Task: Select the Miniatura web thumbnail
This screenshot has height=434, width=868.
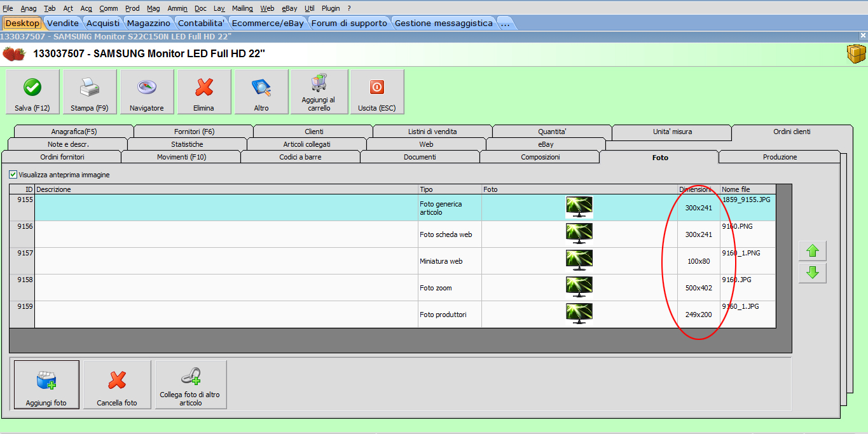Action: click(x=579, y=261)
